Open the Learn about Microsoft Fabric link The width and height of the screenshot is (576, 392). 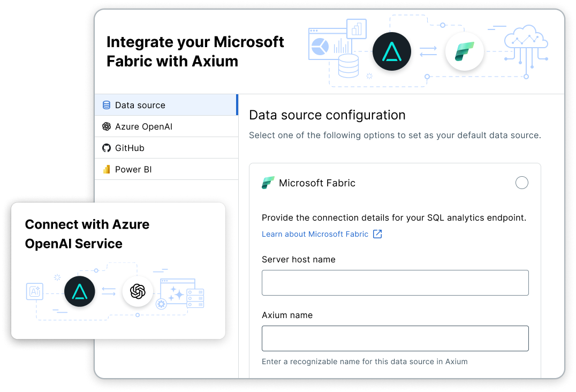pos(315,234)
